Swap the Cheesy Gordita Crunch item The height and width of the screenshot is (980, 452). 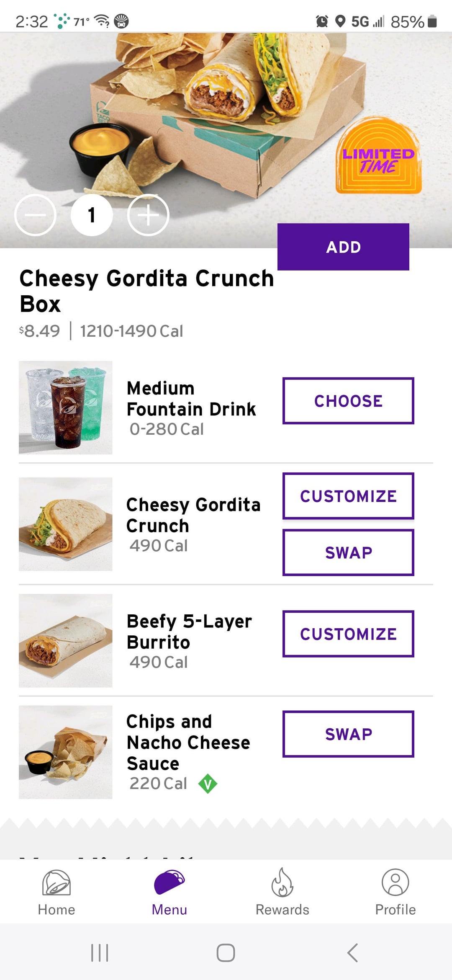(348, 552)
